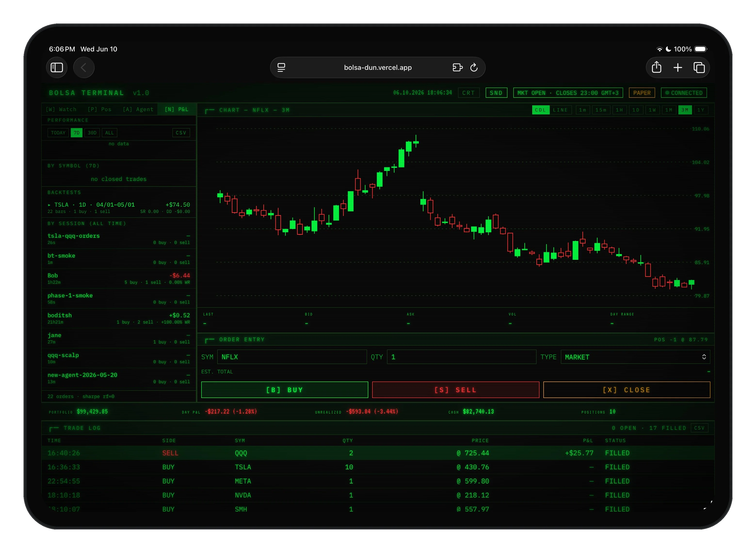Open the page menu icon in address bar
756x553 pixels.
pyautogui.click(x=281, y=68)
